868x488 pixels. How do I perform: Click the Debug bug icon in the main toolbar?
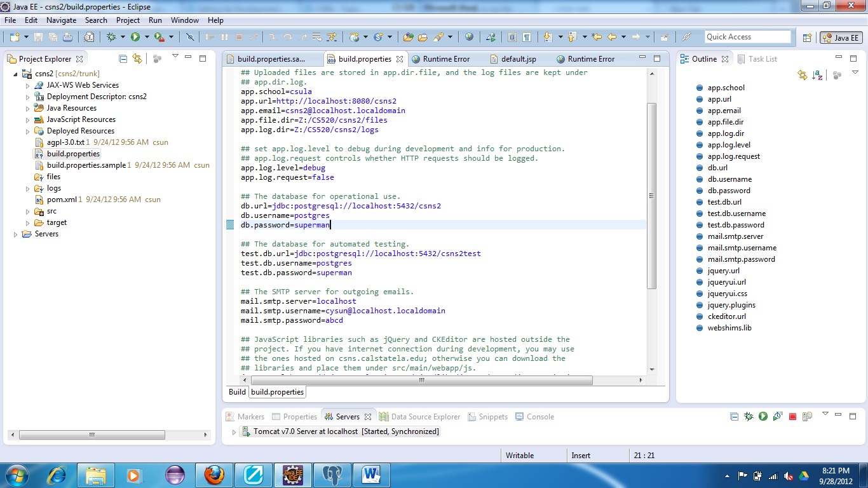(111, 37)
